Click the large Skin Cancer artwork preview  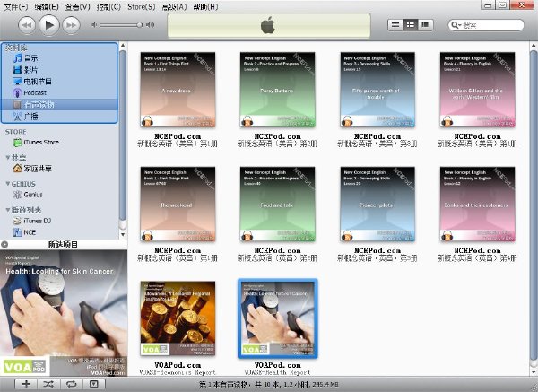click(x=64, y=313)
